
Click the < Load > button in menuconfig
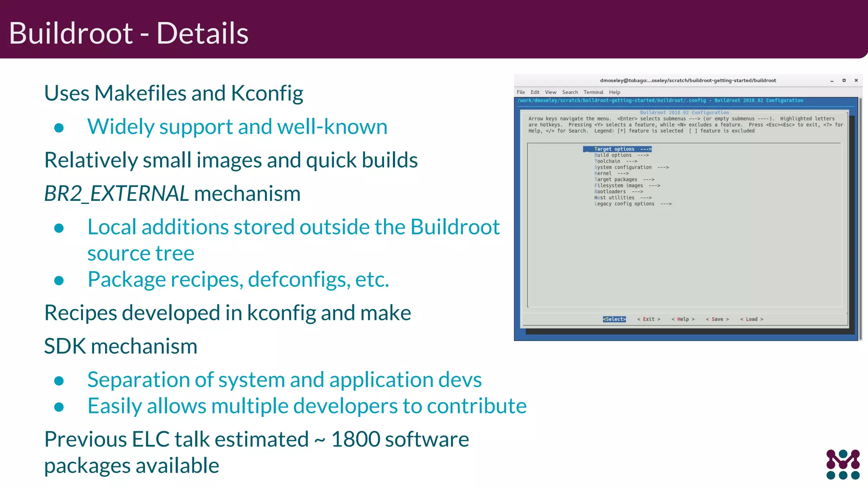tap(751, 319)
